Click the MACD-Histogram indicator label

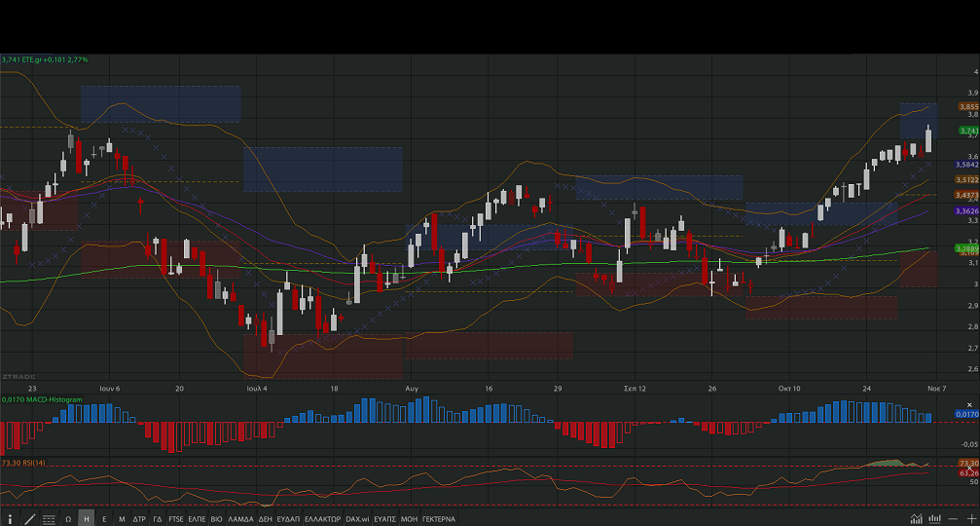tap(42, 399)
